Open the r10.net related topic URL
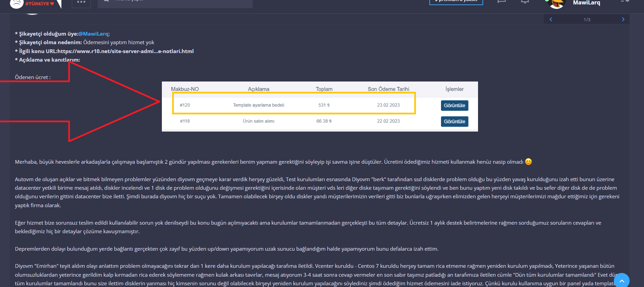The image size is (644, 287). coord(126,51)
